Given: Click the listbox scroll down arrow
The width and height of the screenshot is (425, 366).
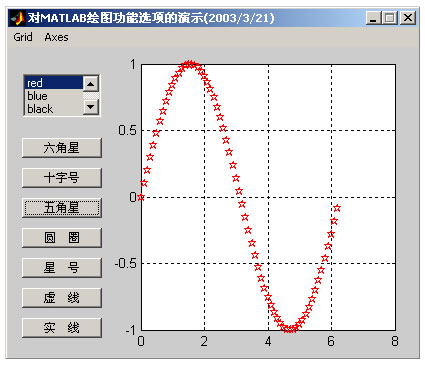Looking at the screenshot, I should click(91, 107).
